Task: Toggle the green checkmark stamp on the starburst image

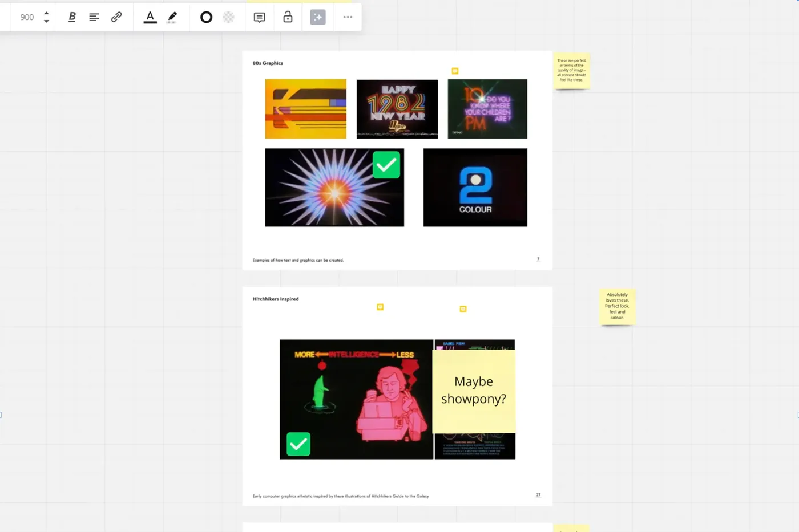Action: coord(386,165)
